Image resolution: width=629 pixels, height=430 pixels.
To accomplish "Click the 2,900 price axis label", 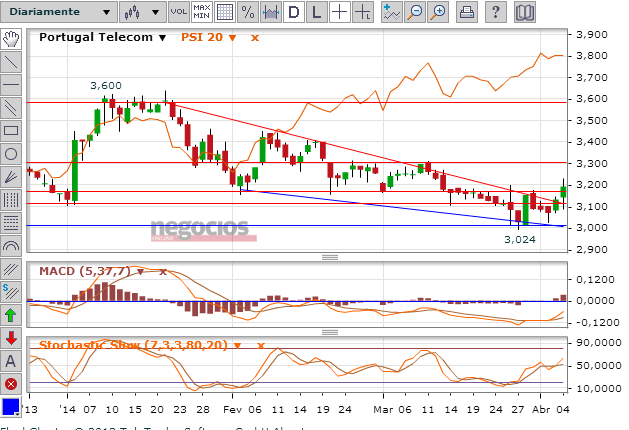I will pyautogui.click(x=592, y=249).
